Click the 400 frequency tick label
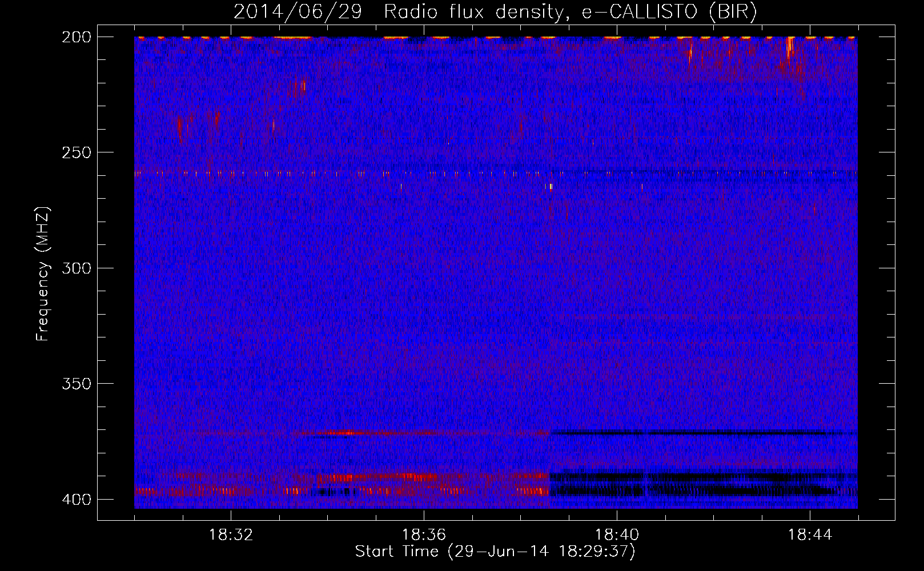The image size is (924, 571). pyautogui.click(x=76, y=500)
